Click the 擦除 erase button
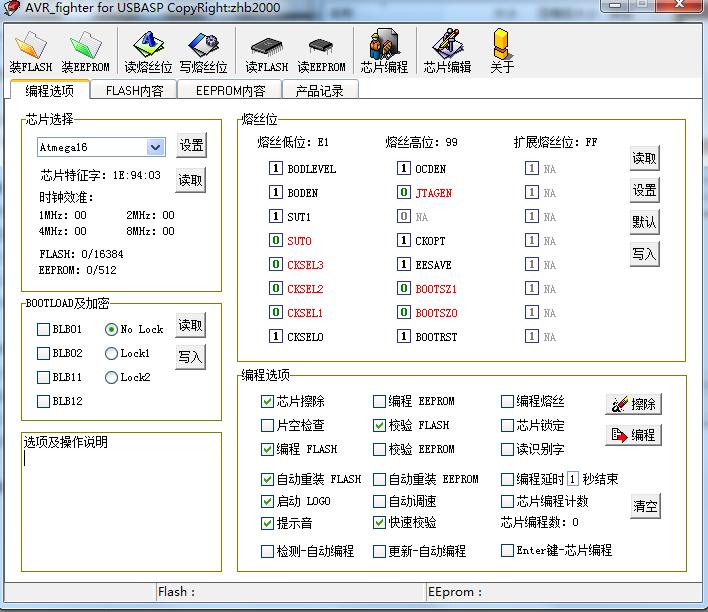Screen dimensions: 708x612 (x=633, y=404)
